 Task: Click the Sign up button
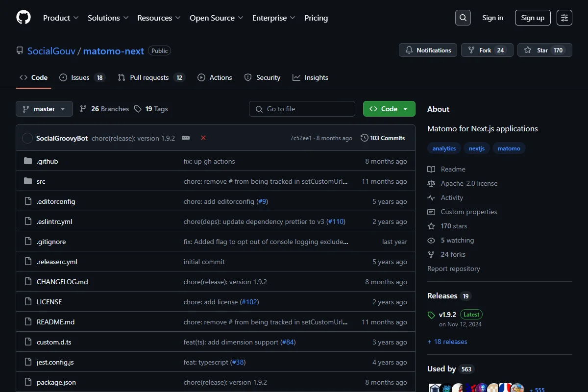pyautogui.click(x=533, y=18)
